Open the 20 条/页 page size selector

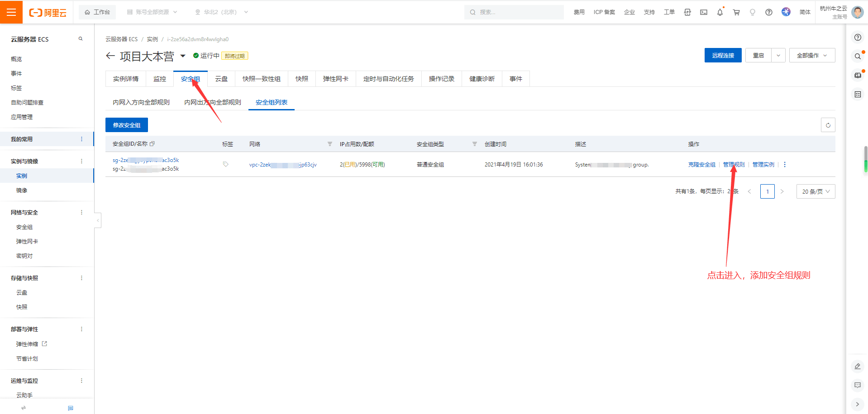pos(816,191)
